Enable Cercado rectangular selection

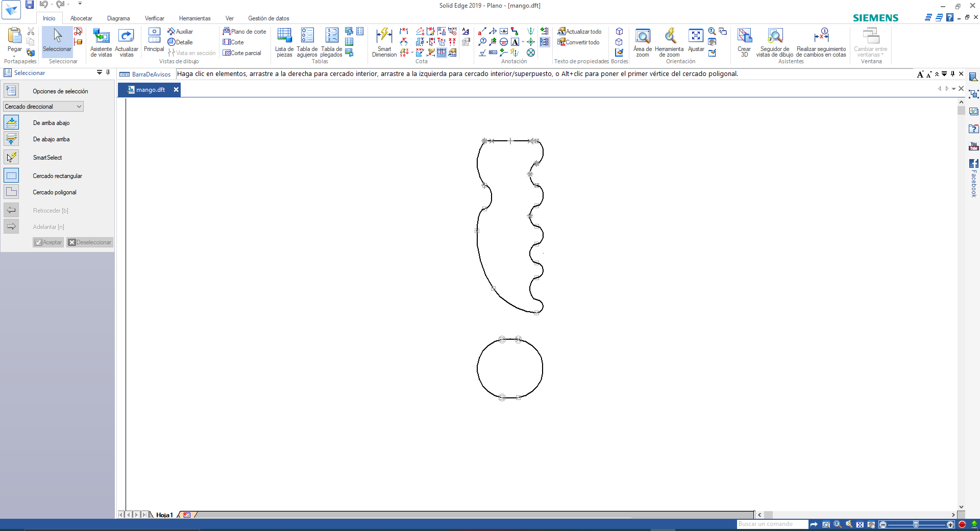coord(11,175)
